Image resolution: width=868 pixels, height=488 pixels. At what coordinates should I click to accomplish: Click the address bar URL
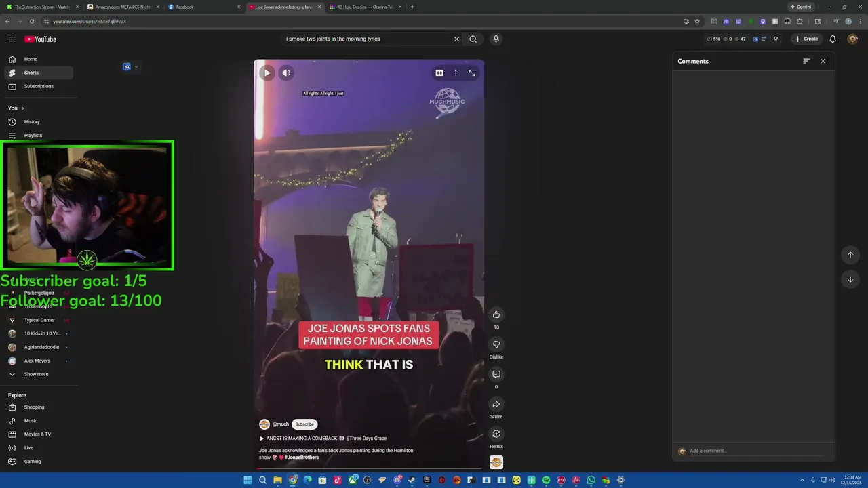(x=90, y=22)
